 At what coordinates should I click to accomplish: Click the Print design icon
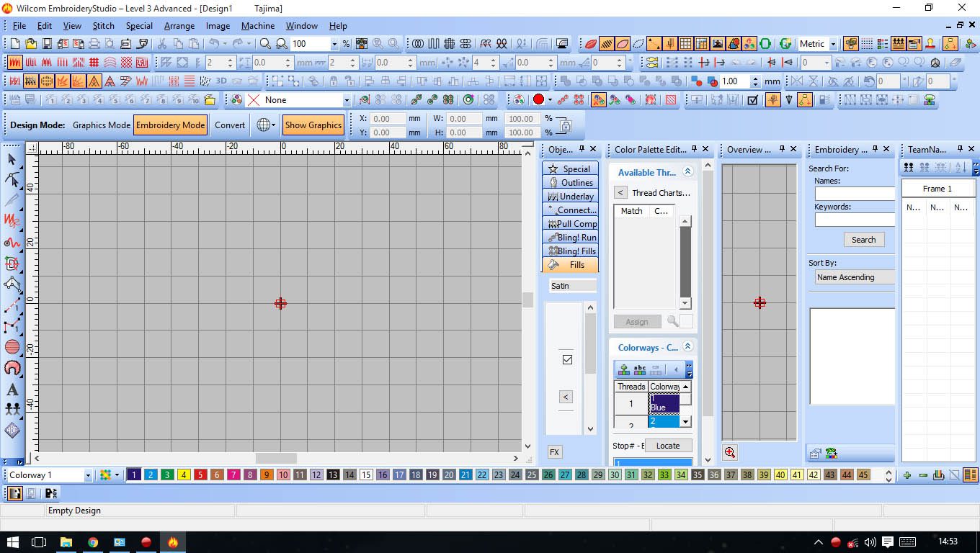pyautogui.click(x=94, y=44)
